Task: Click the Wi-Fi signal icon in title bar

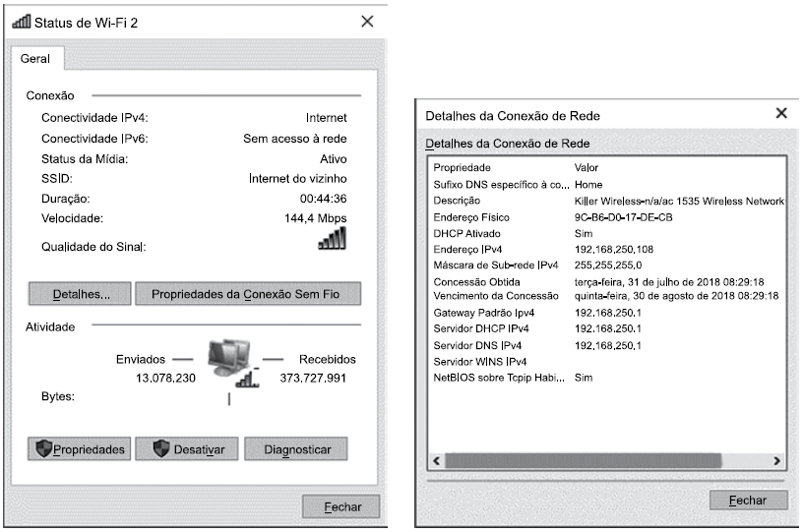Action: point(21,22)
